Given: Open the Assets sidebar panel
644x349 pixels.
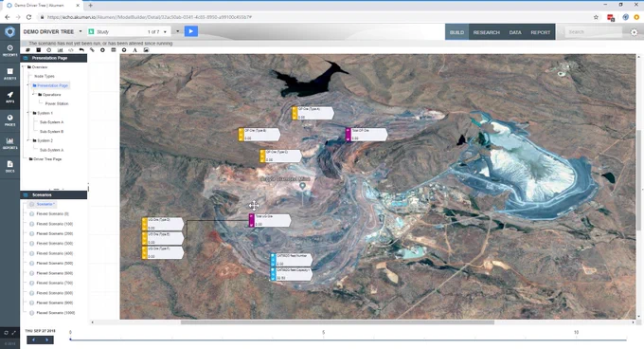Looking at the screenshot, I should tap(9, 74).
